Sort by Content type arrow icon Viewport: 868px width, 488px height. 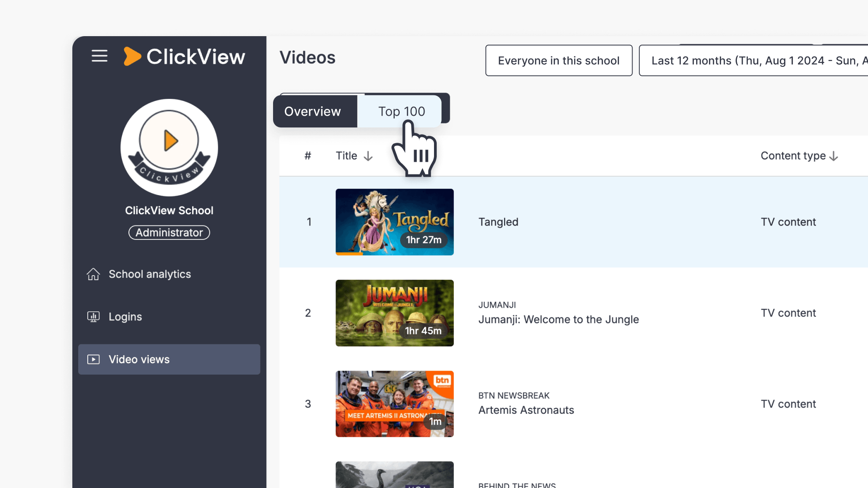pos(834,156)
